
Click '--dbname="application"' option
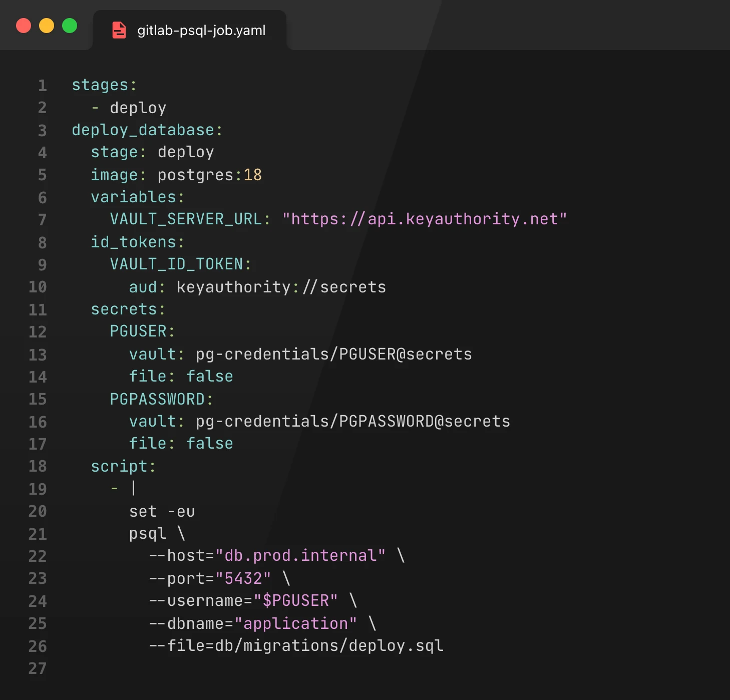pyautogui.click(x=253, y=623)
